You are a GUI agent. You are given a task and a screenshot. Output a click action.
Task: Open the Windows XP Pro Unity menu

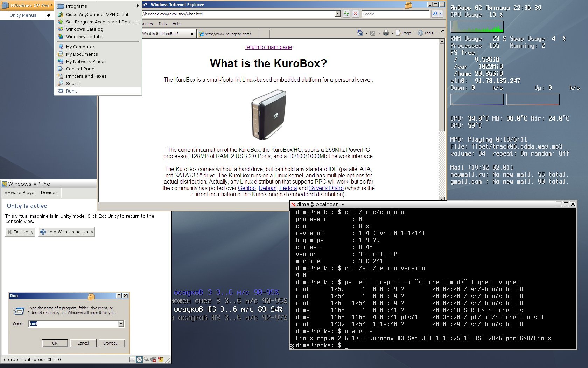pos(27,5)
